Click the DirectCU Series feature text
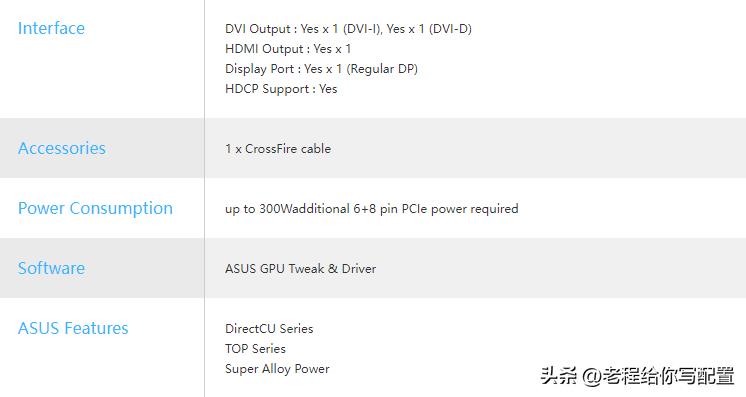746x397 pixels. coord(269,329)
